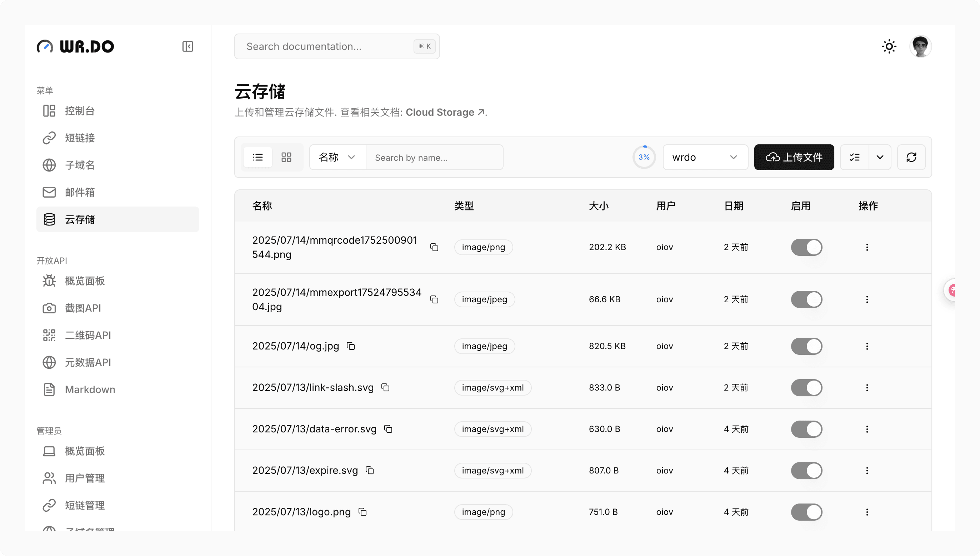980x556 pixels.
Task: Copy link for og.jpg file
Action: pos(351,346)
